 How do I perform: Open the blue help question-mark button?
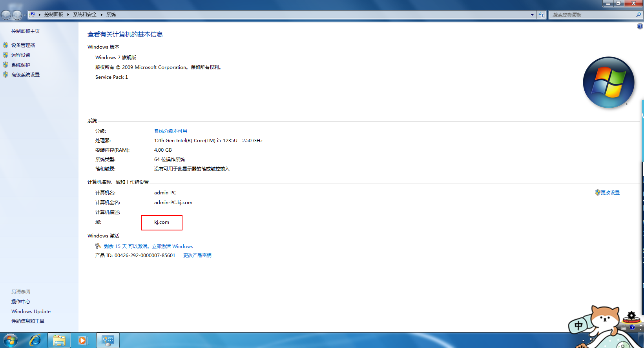point(640,26)
